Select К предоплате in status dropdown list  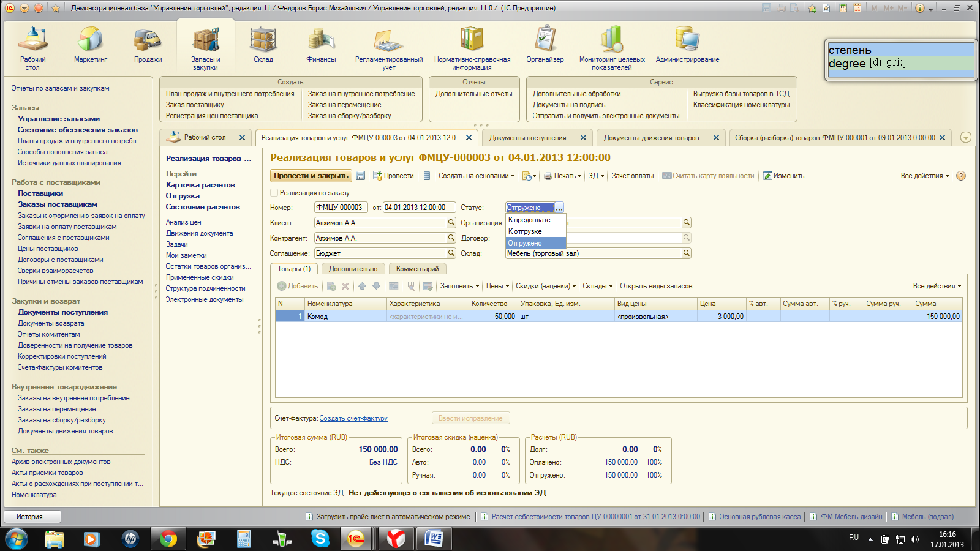coord(530,220)
